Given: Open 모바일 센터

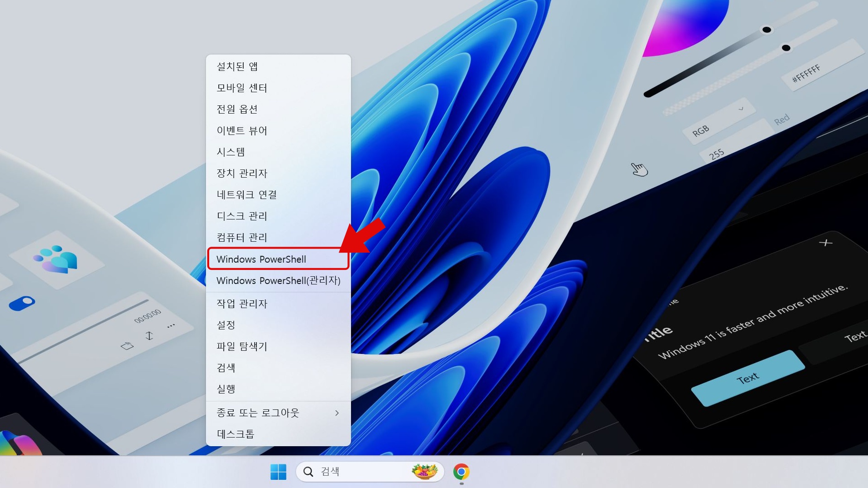Looking at the screenshot, I should 242,88.
